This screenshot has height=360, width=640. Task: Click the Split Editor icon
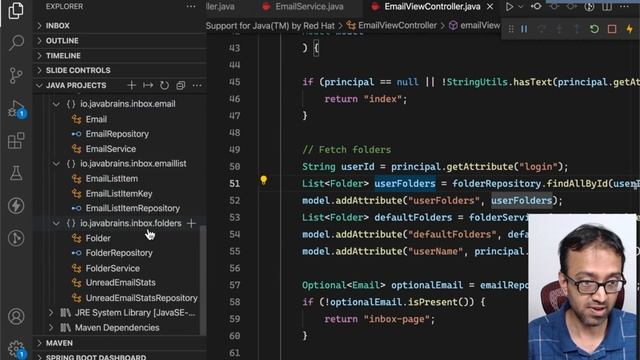coord(607,7)
